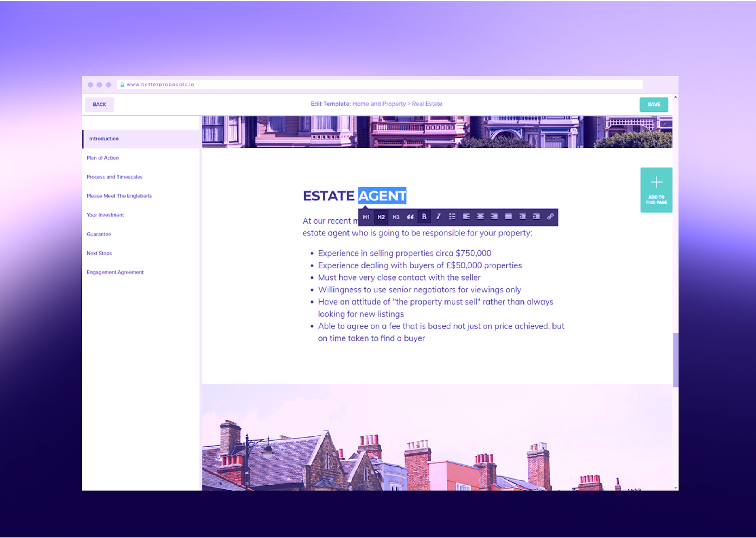This screenshot has width=756, height=538.
Task: Toggle the H2 heading format
Action: [x=381, y=217]
